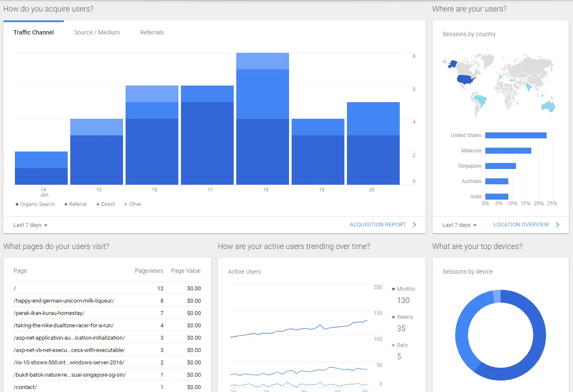Open the Last 7 days dropdown under Sessions by country
Viewport: 573px width, 392px height.
(x=459, y=225)
